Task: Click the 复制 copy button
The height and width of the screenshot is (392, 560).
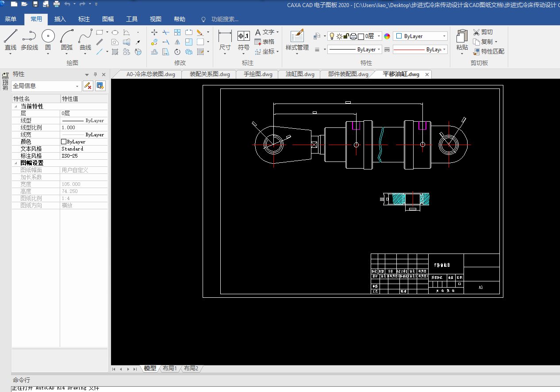Action: pyautogui.click(x=483, y=42)
